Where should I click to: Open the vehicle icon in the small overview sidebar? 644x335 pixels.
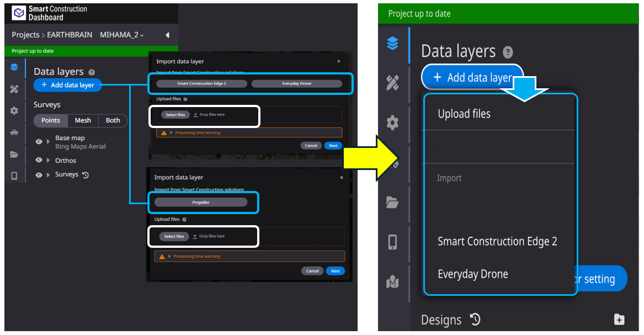pos(14,132)
